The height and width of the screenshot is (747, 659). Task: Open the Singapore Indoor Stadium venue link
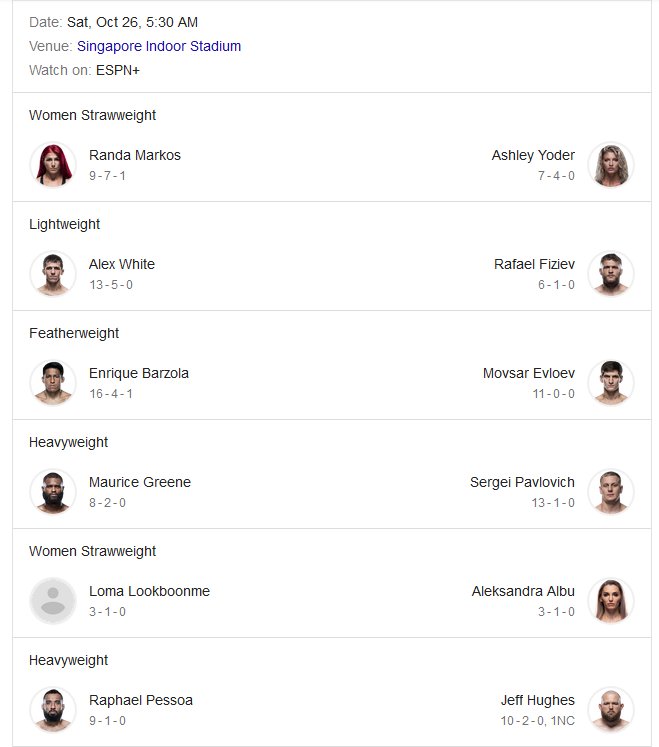159,46
